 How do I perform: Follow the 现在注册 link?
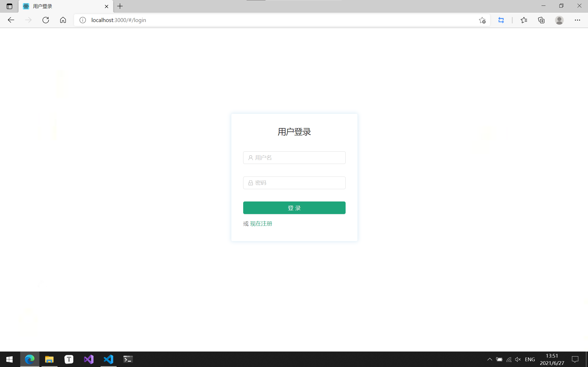(x=261, y=224)
